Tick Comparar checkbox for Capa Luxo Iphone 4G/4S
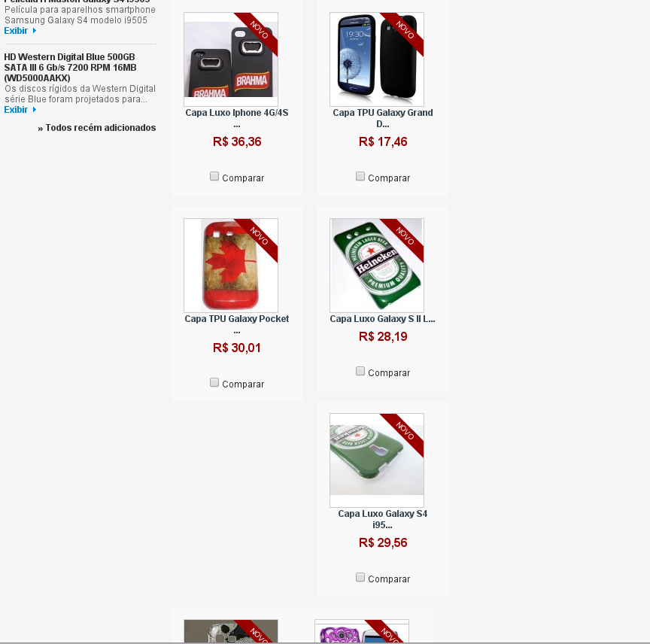Image resolution: width=650 pixels, height=644 pixels. (x=214, y=176)
